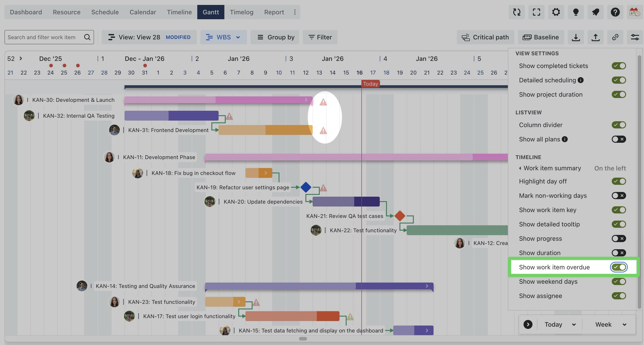Click the lightbulb tips icon
Viewport: 644px width, 345px height.
(576, 12)
